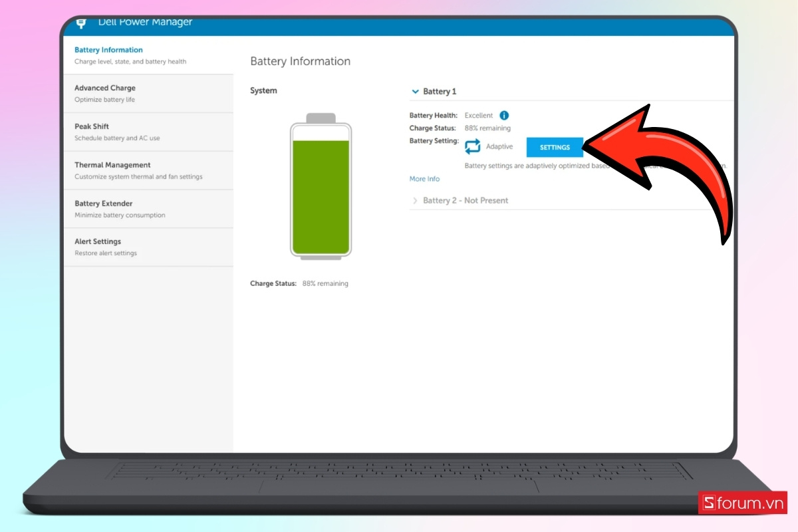Viewport: 798px width, 532px height.
Task: Click 88% remaining beside Battery 1 Charge Status
Action: tap(487, 128)
